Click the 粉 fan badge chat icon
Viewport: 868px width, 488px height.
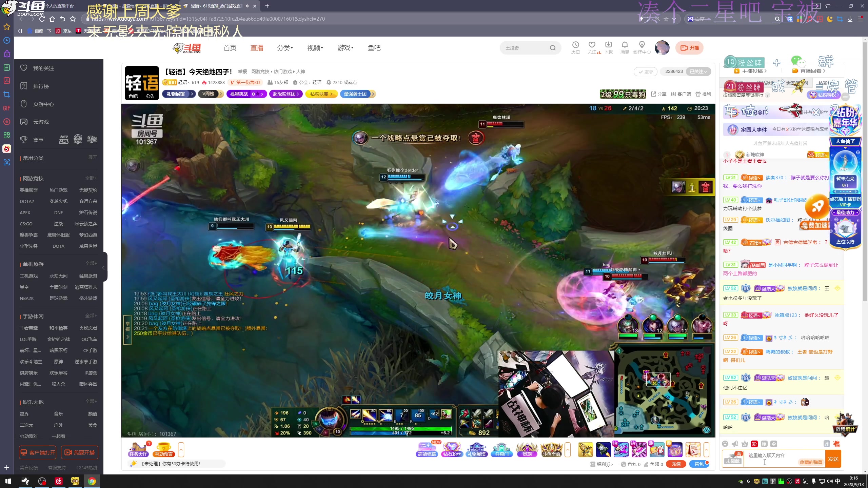754,444
